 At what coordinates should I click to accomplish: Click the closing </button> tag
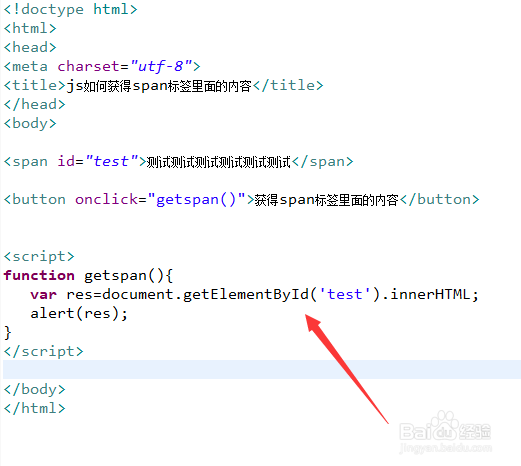(440, 200)
